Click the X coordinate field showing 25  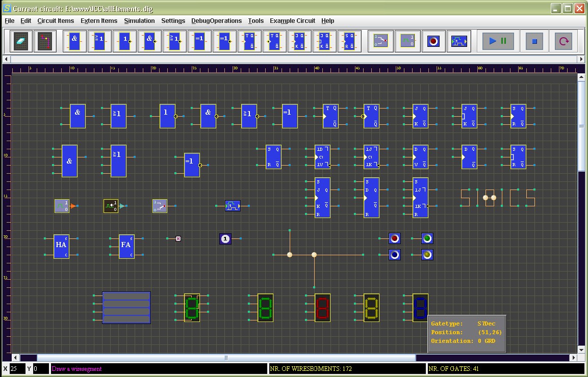click(17, 369)
